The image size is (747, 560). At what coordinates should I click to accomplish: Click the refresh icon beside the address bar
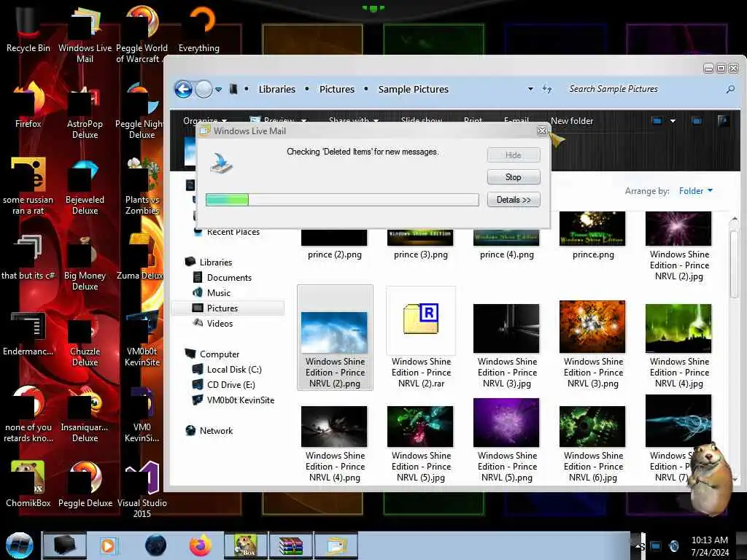coord(547,89)
